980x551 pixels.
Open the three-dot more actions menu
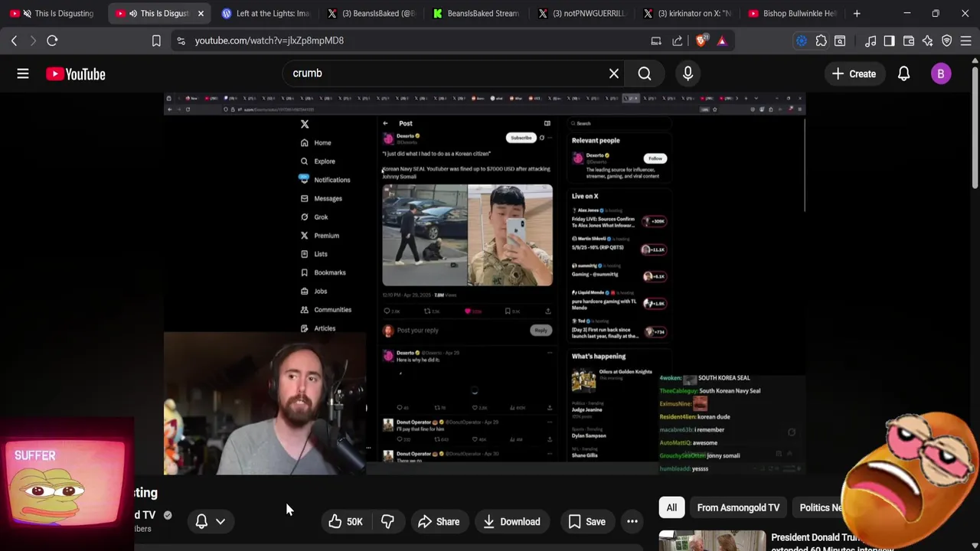click(x=632, y=522)
